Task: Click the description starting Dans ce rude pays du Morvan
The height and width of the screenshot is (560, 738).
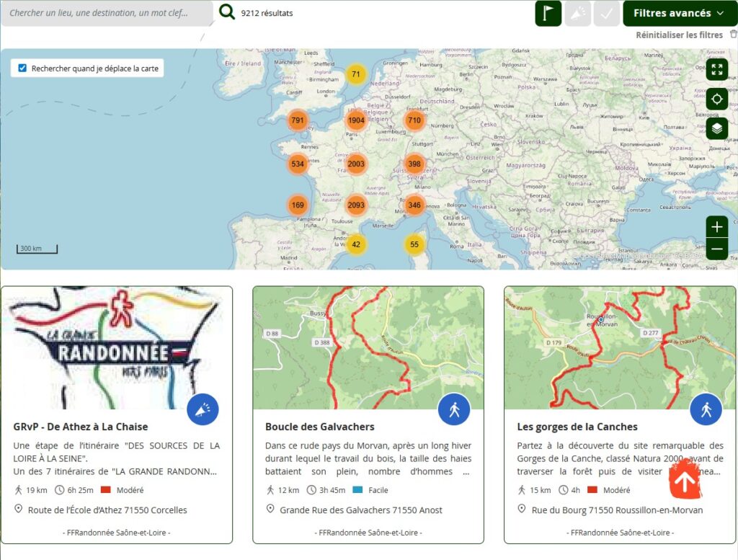Action: tap(368, 458)
